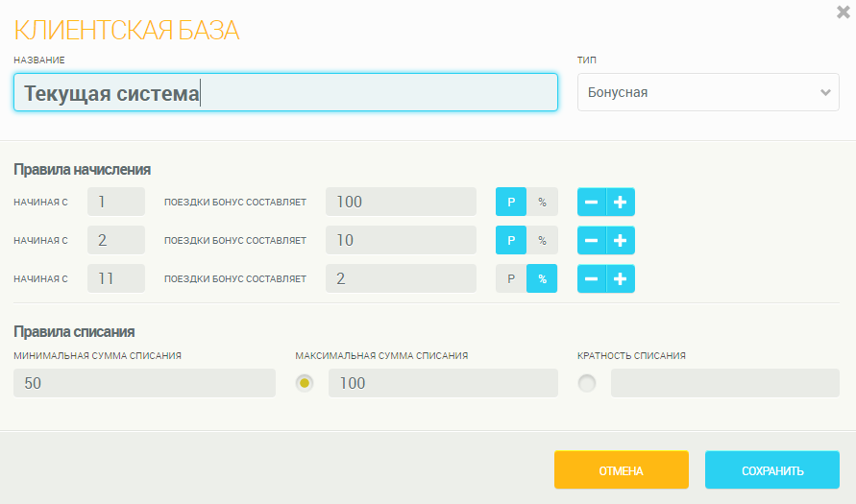Click the starting trip field showing 11
Image resolution: width=856 pixels, height=504 pixels.
click(115, 278)
